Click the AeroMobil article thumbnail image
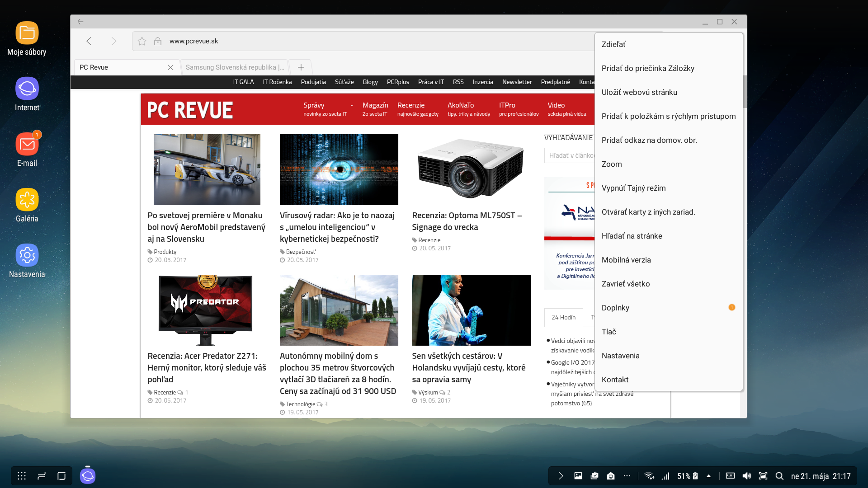This screenshot has height=488, width=868. pos(207,169)
